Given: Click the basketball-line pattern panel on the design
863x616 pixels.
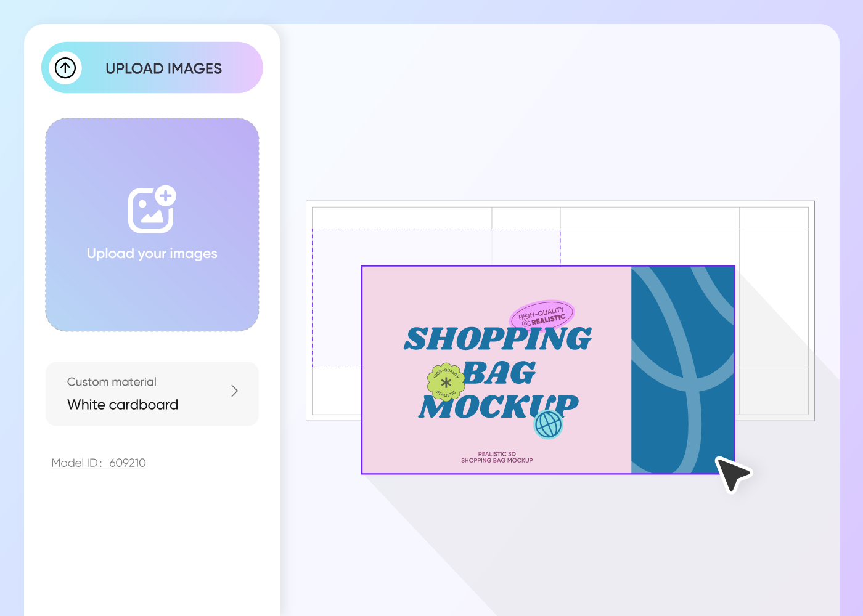Looking at the screenshot, I should tap(683, 370).
